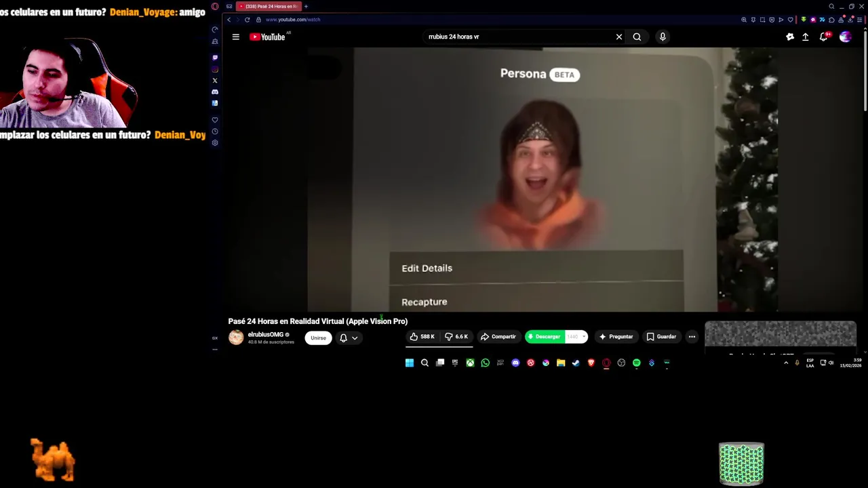Run search with the magnifier button

coord(637,37)
